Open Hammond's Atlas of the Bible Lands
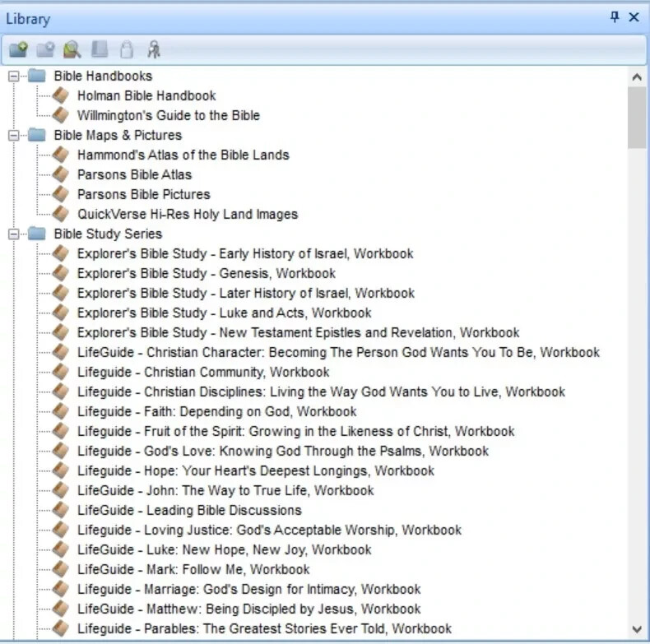 pos(183,155)
